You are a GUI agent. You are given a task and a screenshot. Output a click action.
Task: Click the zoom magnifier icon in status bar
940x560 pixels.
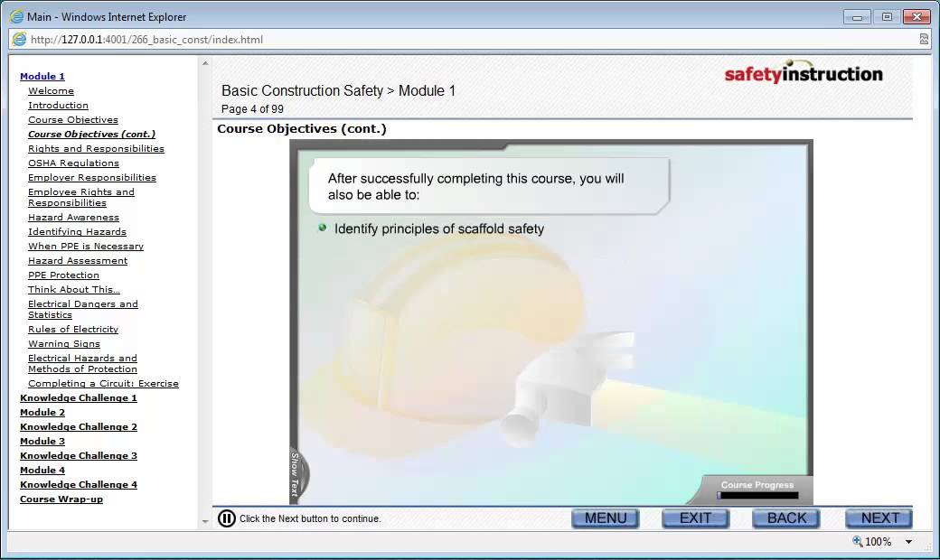coord(857,541)
